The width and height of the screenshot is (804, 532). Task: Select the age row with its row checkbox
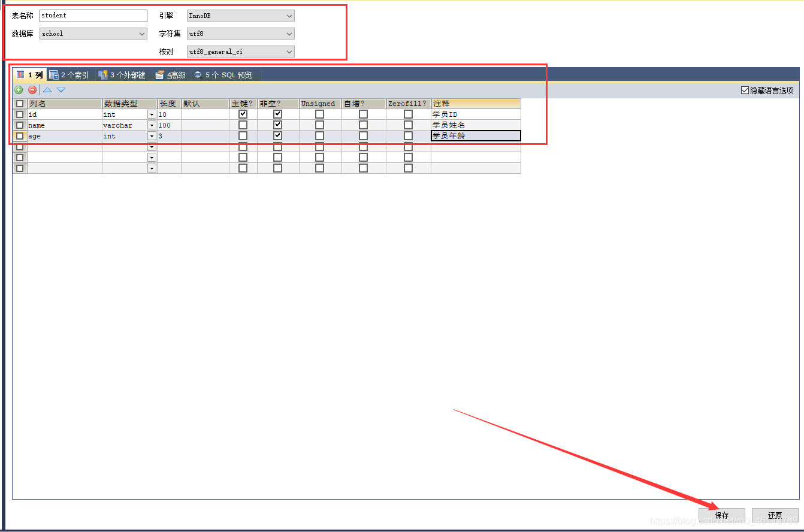[x=20, y=135]
